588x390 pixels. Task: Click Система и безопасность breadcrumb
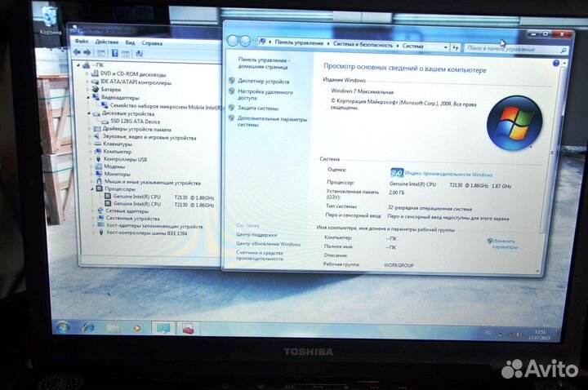pyautogui.click(x=363, y=44)
